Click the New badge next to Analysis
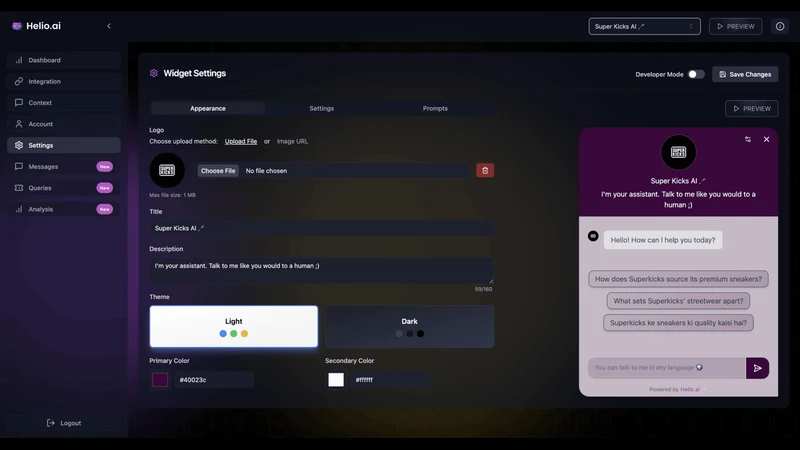The width and height of the screenshot is (800, 450). [x=105, y=209]
